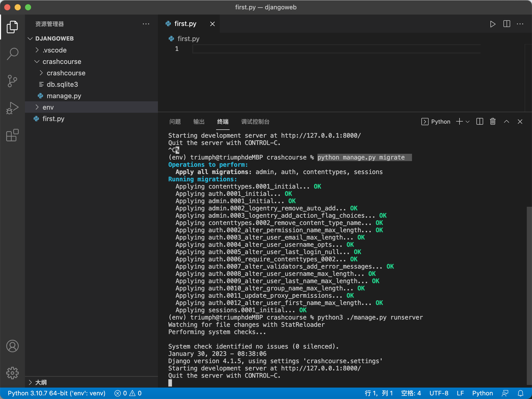Split the editor to the right

[507, 24]
